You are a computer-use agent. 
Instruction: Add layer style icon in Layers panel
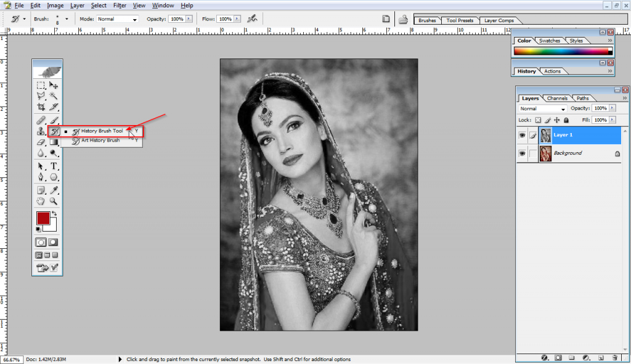(545, 358)
